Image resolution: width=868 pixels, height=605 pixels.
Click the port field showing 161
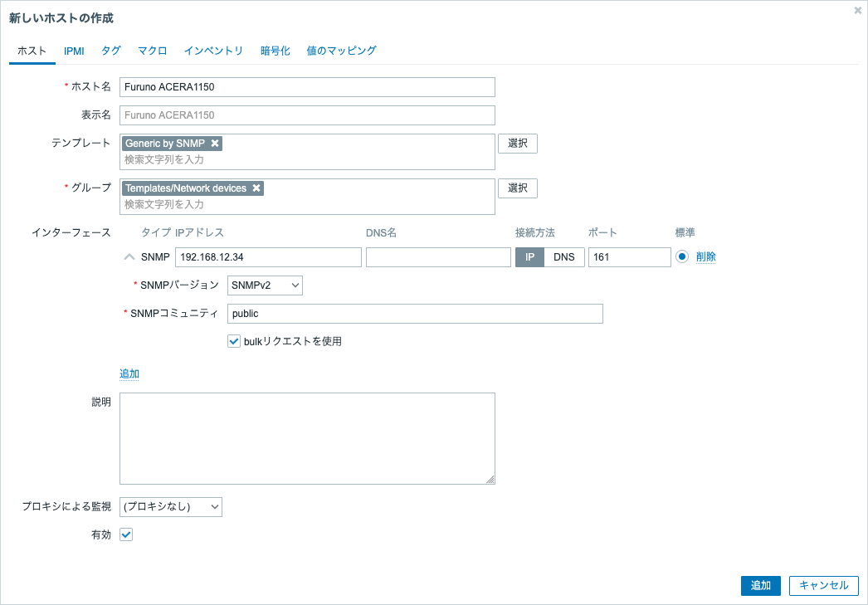629,257
